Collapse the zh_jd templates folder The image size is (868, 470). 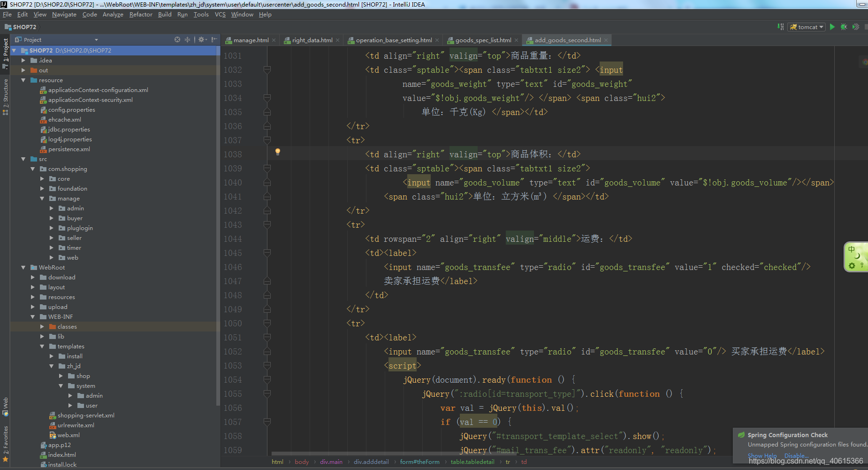click(52, 366)
